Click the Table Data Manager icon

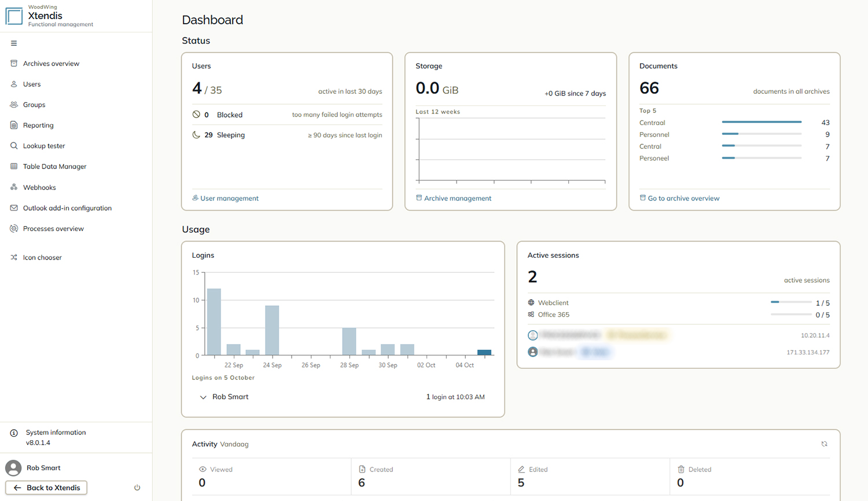14,166
